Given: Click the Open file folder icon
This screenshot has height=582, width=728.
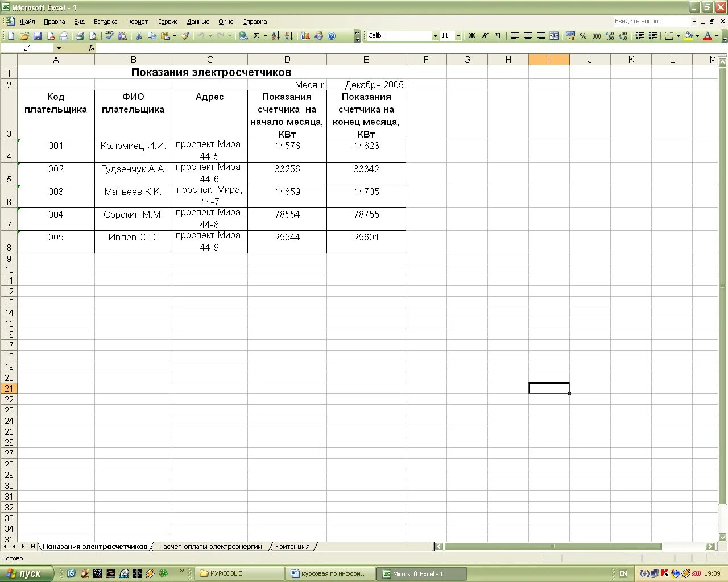Looking at the screenshot, I should pos(24,36).
